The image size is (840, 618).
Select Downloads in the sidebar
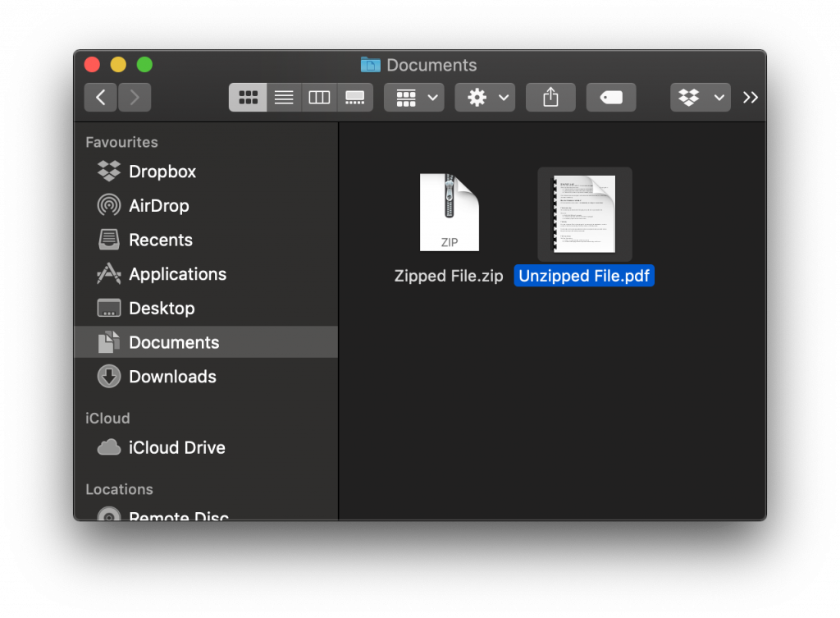tap(170, 376)
